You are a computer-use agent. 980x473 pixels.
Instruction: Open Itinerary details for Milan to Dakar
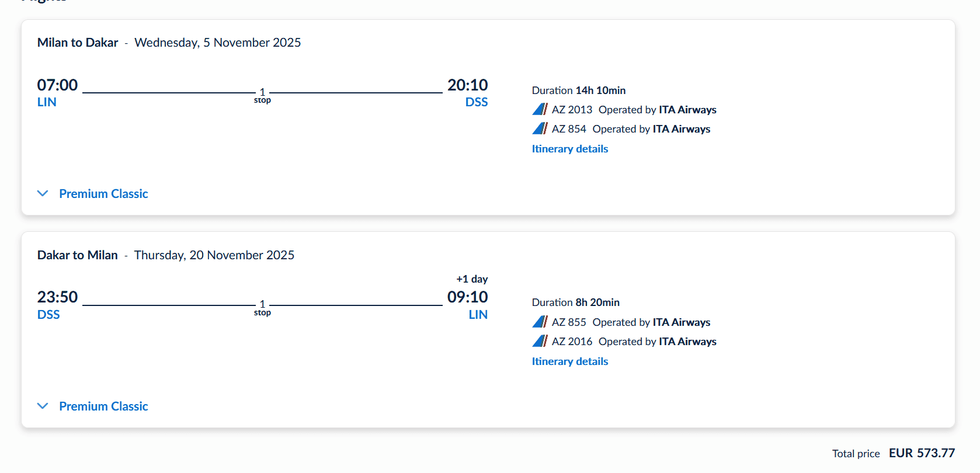click(x=569, y=149)
